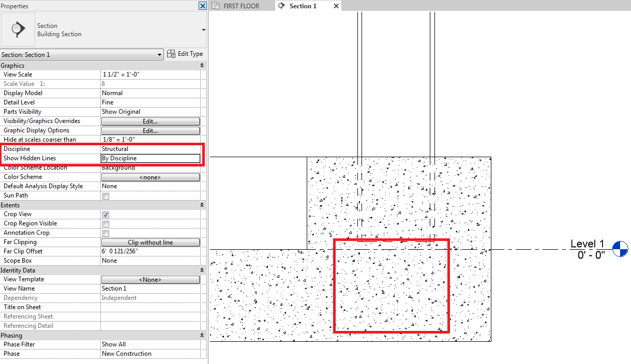Image resolution: width=631 pixels, height=364 pixels.
Task: Open the Graphic Display Options editor
Action: pos(150,130)
